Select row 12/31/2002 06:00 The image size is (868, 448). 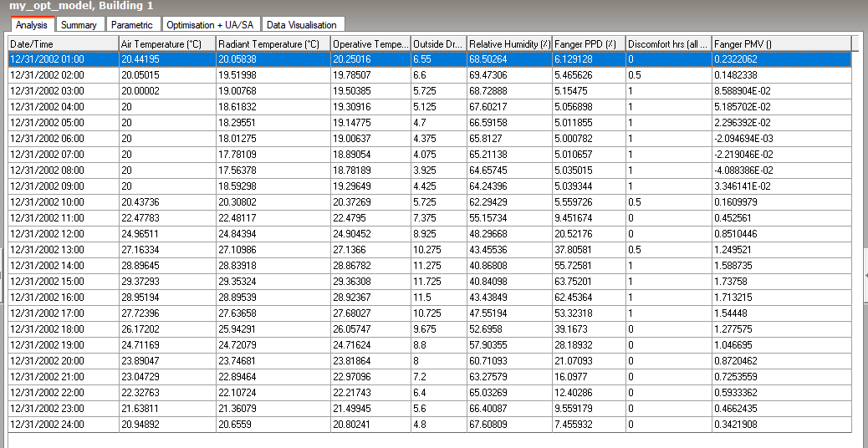click(430, 138)
